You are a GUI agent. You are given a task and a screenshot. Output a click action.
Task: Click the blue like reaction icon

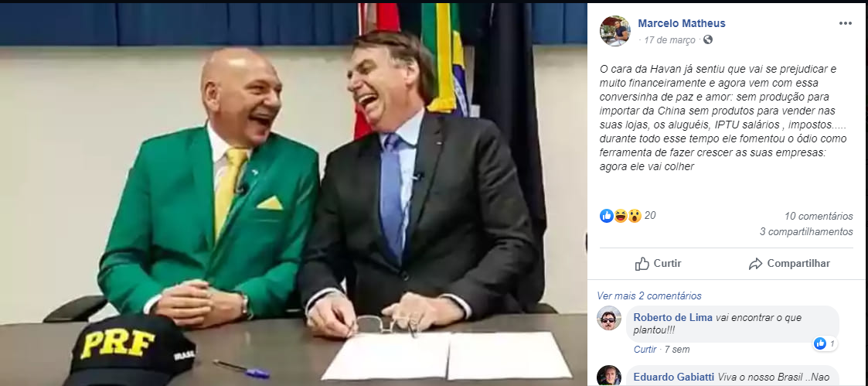click(x=607, y=216)
